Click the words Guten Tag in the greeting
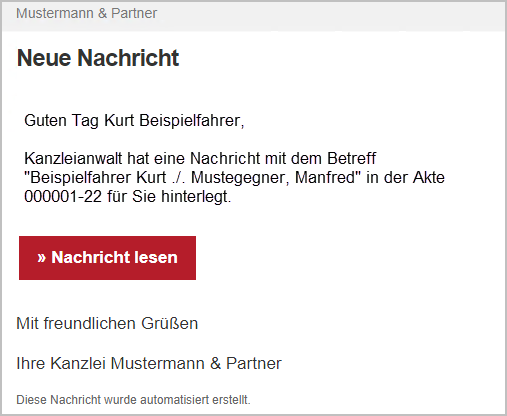This screenshot has width=507, height=416. (x=61, y=121)
